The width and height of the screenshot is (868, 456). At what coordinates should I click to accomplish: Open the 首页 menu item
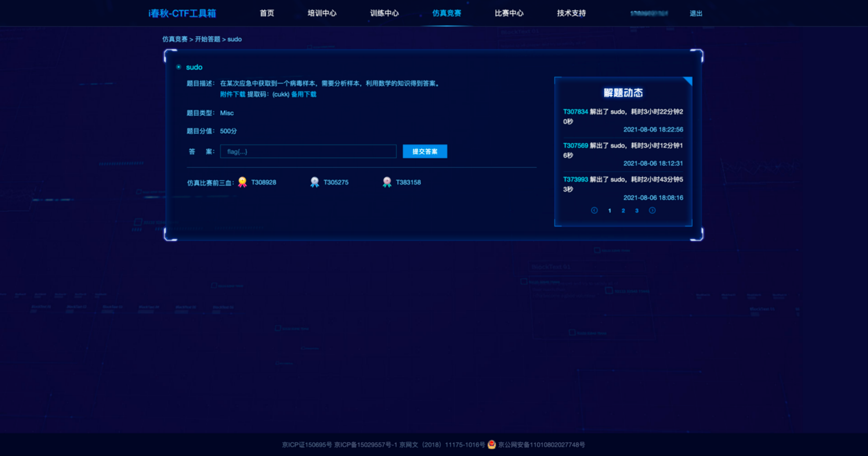[x=267, y=13]
